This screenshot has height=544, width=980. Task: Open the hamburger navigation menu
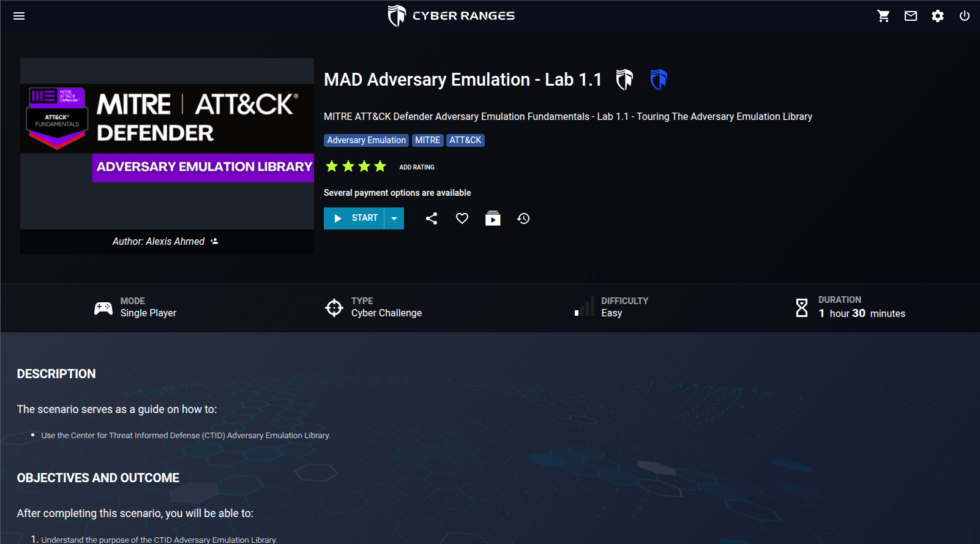pos(19,16)
